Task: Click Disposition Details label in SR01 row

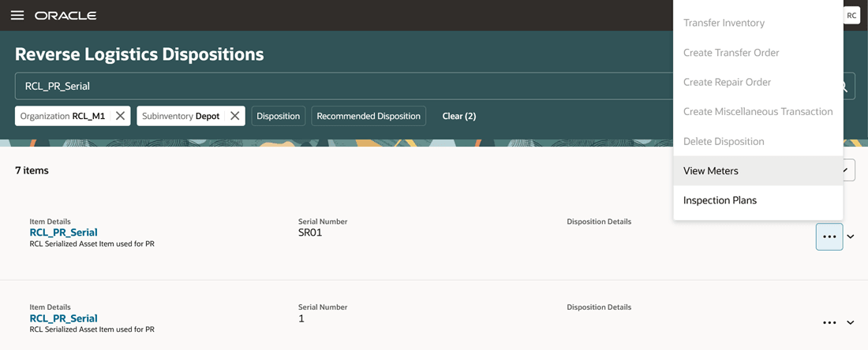Action: (x=599, y=222)
